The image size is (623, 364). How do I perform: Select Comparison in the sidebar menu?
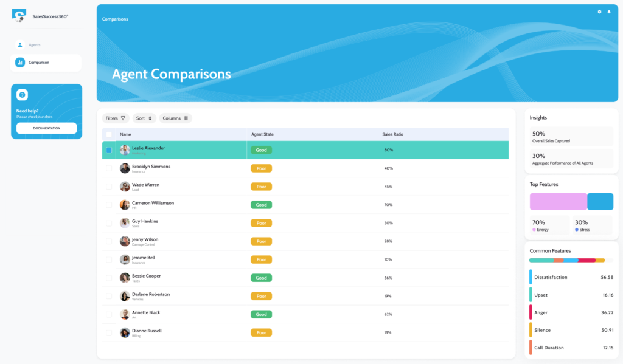click(39, 63)
